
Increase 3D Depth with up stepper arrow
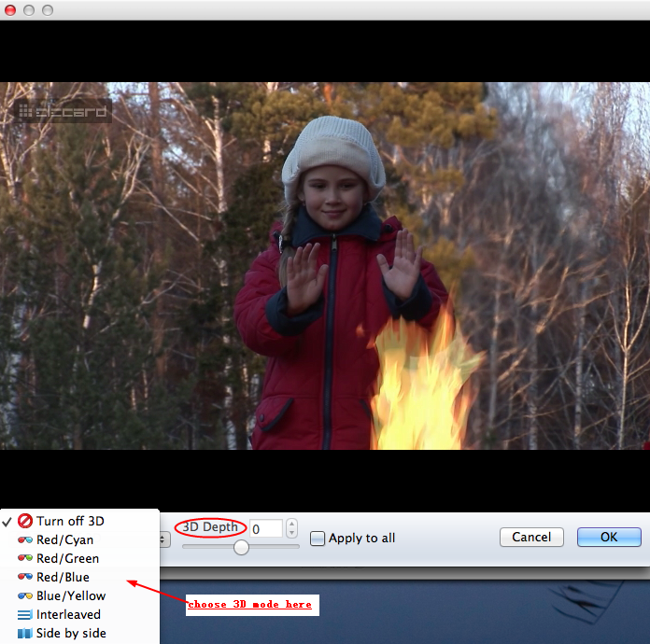click(291, 525)
